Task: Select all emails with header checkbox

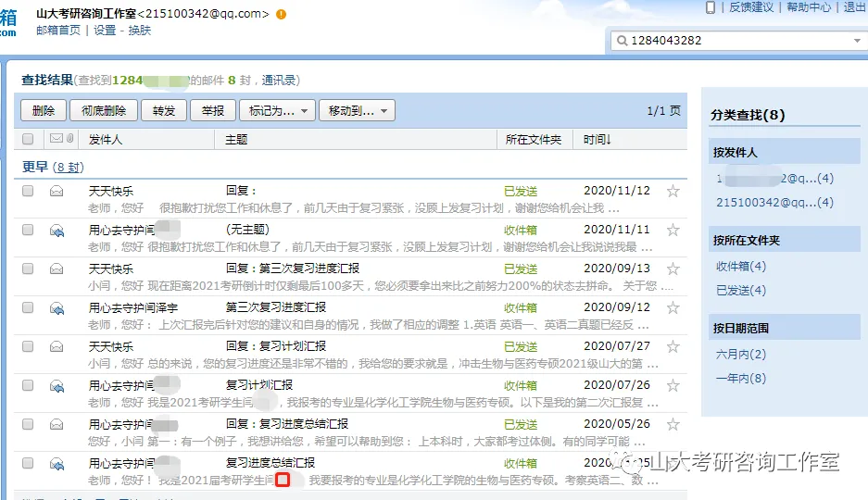Action: 28,139
